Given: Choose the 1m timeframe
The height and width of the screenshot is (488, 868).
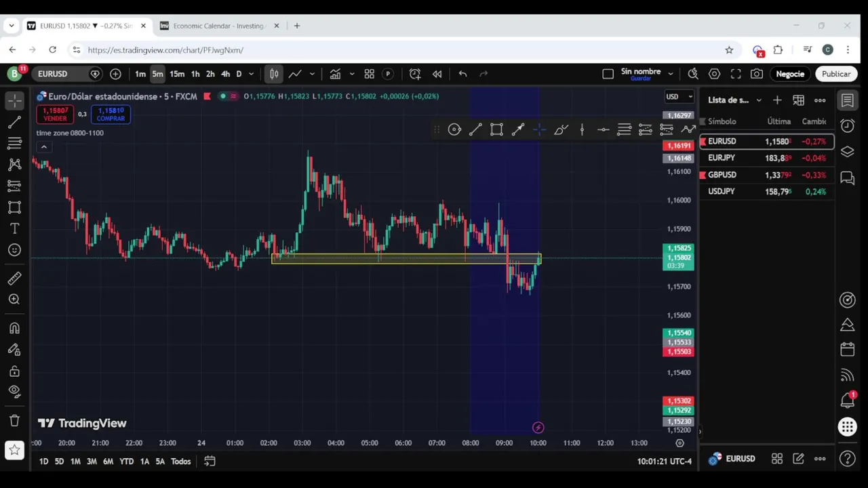Looking at the screenshot, I should tap(140, 74).
